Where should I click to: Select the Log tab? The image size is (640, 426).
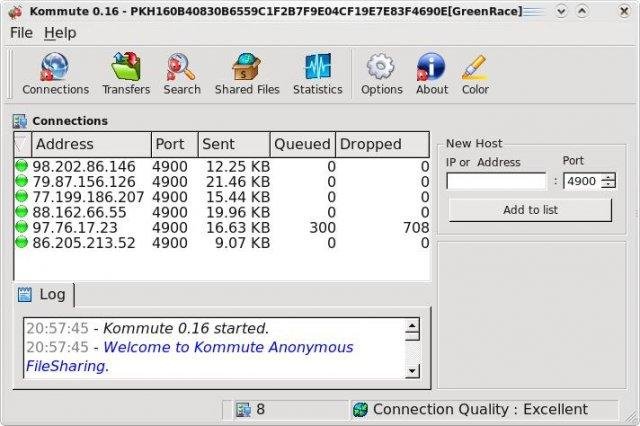[x=44, y=295]
